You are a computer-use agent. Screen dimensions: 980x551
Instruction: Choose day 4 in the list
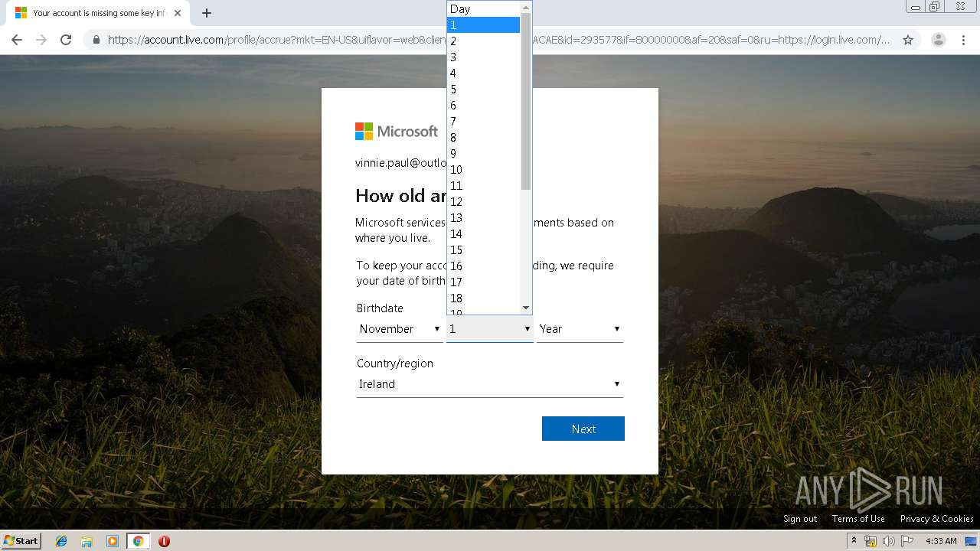coord(483,73)
